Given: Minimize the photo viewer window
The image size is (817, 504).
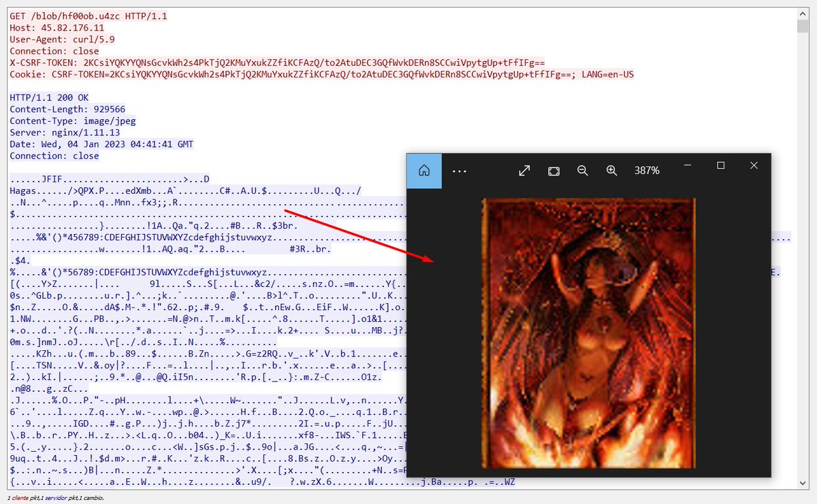Looking at the screenshot, I should click(688, 165).
